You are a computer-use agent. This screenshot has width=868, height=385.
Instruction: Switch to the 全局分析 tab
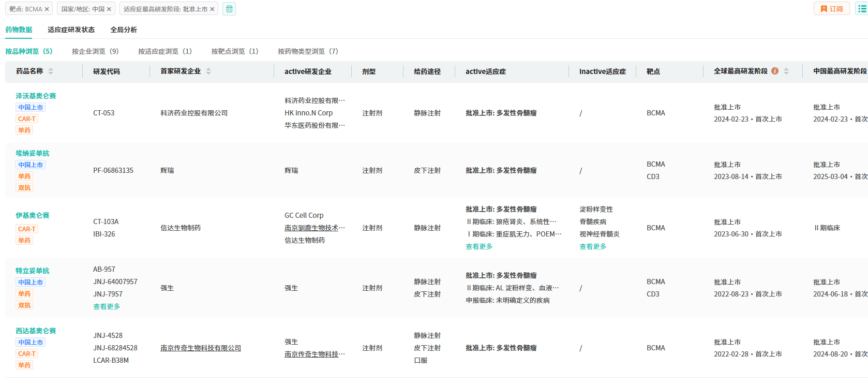pyautogui.click(x=124, y=29)
